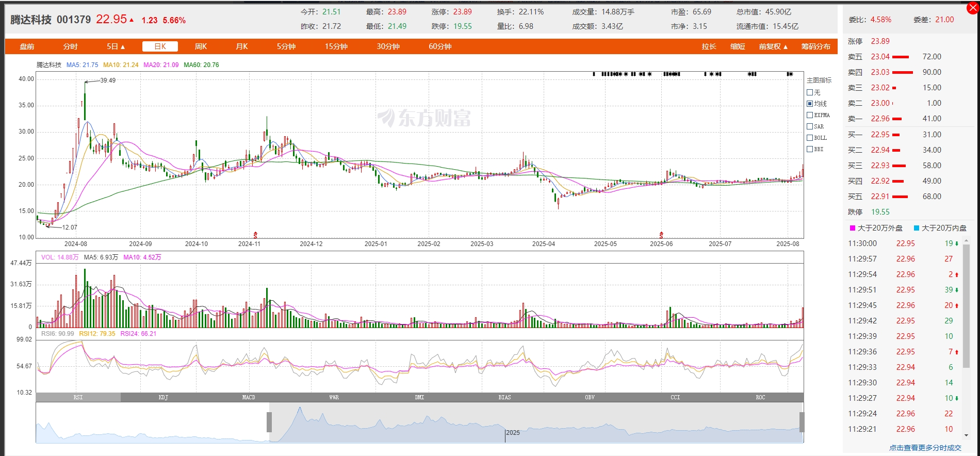Expand the 5日 period dropdown
The width and height of the screenshot is (980, 456).
coord(116,46)
